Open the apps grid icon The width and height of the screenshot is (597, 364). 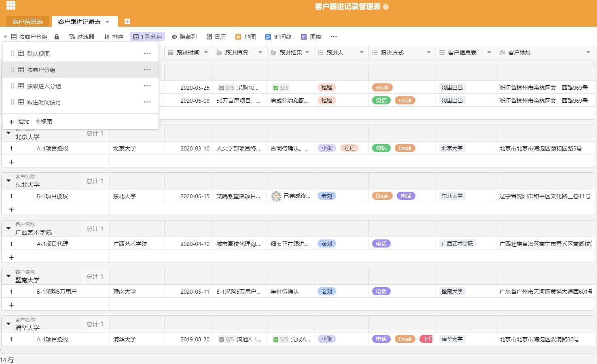11,5
